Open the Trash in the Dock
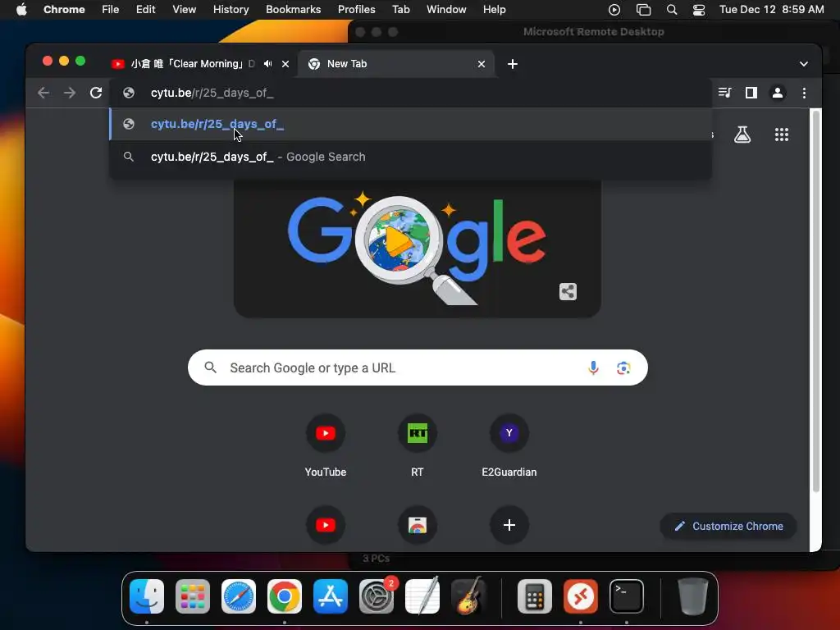 click(x=692, y=596)
